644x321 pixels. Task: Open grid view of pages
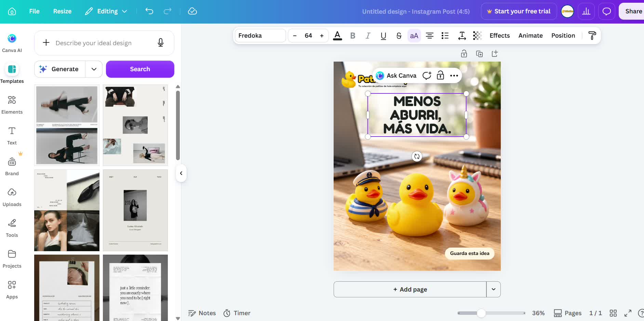(x=613, y=313)
